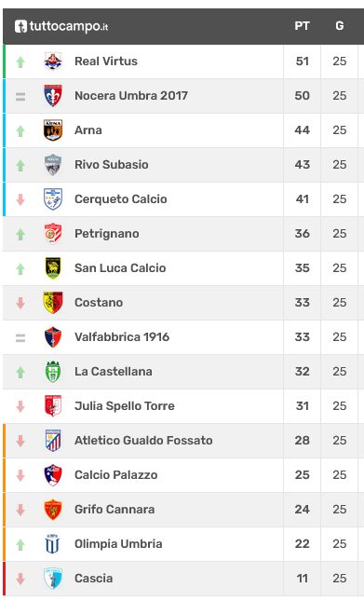Click the Rivo Subasio crest icon

(x=53, y=165)
